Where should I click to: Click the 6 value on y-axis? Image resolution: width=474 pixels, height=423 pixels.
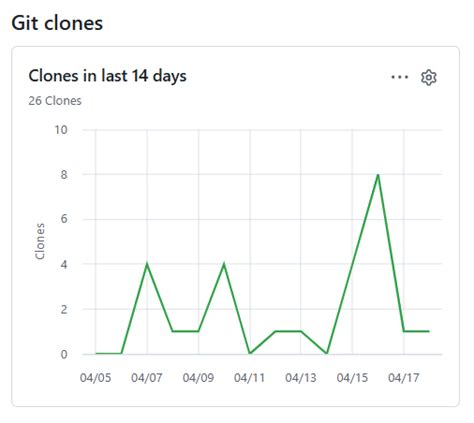pos(64,219)
